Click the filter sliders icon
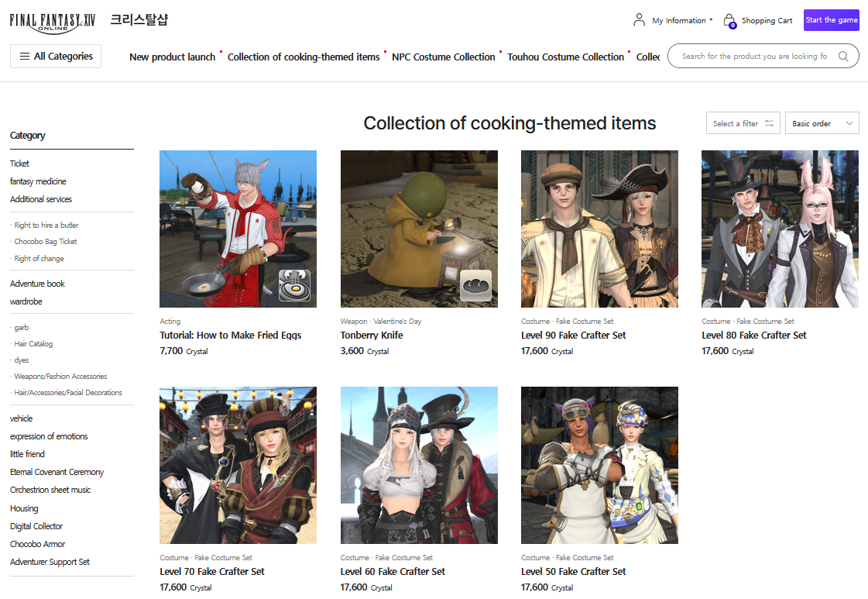Viewport: 868px width, 599px height. click(769, 123)
